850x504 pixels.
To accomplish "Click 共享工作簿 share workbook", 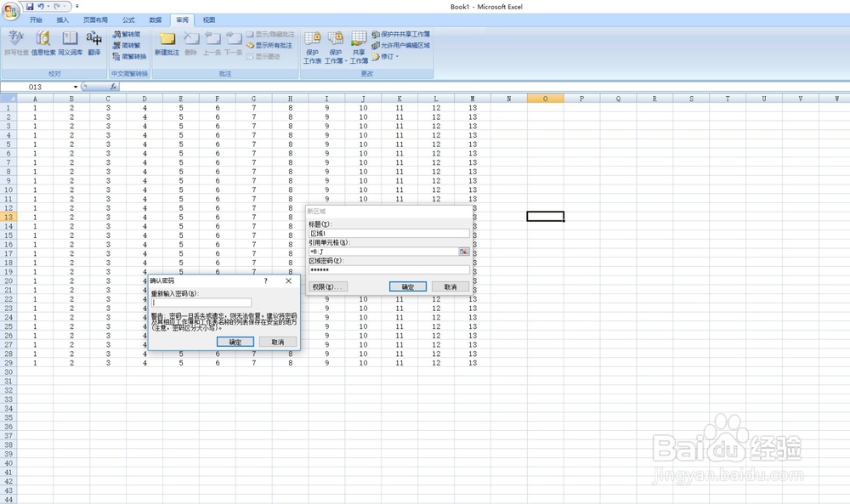I will [x=359, y=47].
